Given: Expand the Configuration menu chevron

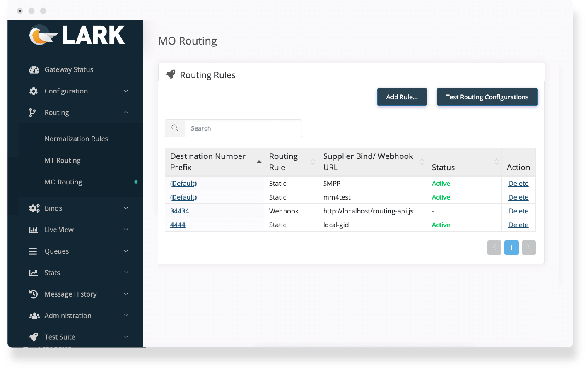Looking at the screenshot, I should 126,91.
